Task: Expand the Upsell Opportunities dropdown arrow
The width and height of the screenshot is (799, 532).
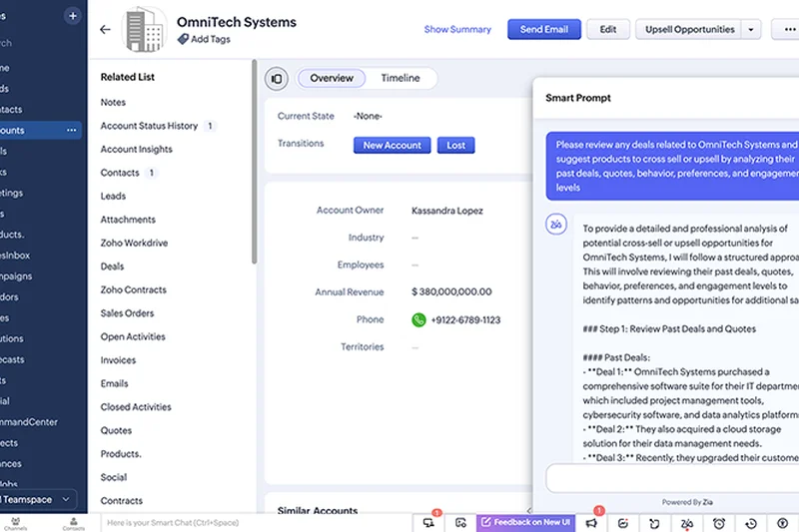Action: click(751, 30)
